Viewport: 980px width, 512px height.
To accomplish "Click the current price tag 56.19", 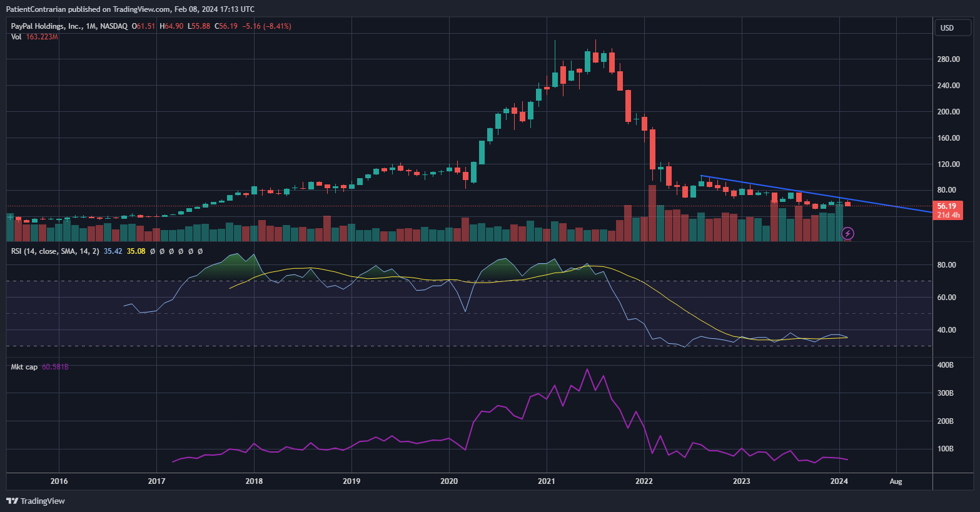I will (947, 206).
